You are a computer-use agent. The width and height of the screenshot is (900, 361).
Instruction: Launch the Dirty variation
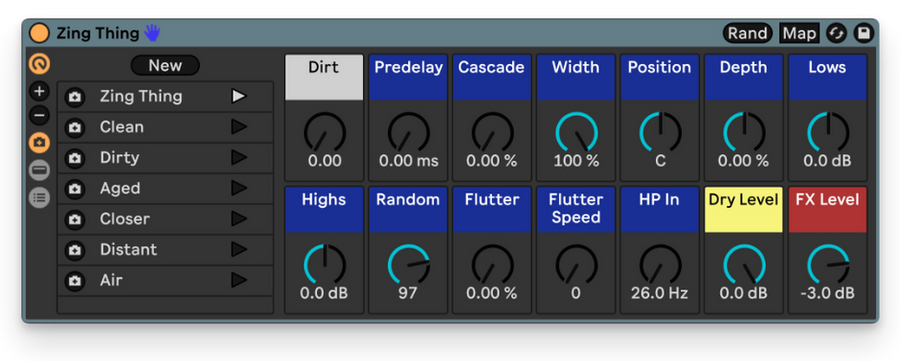click(239, 157)
